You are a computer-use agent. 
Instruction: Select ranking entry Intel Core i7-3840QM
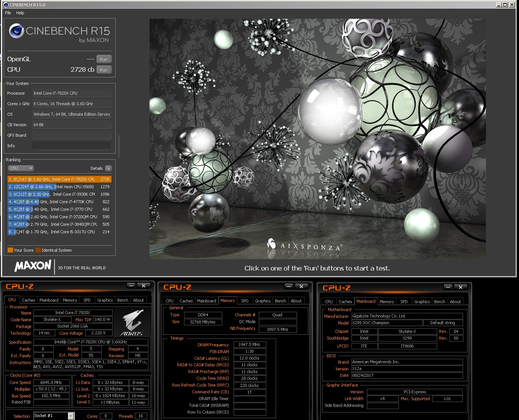click(x=59, y=224)
